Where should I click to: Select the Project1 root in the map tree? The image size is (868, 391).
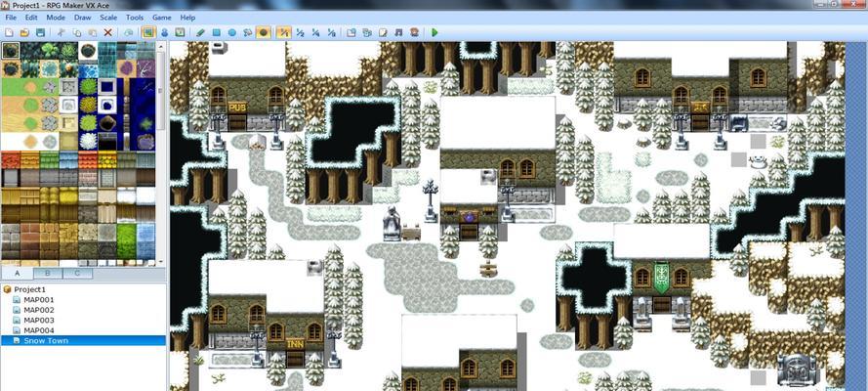[29, 289]
